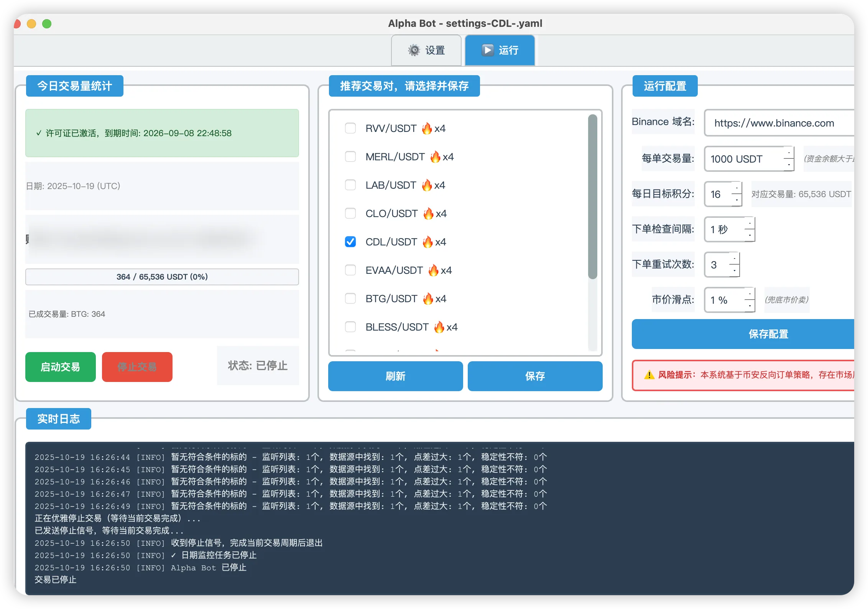Click the yellow minimize window button
This screenshot has width=868, height=609.
(x=31, y=24)
